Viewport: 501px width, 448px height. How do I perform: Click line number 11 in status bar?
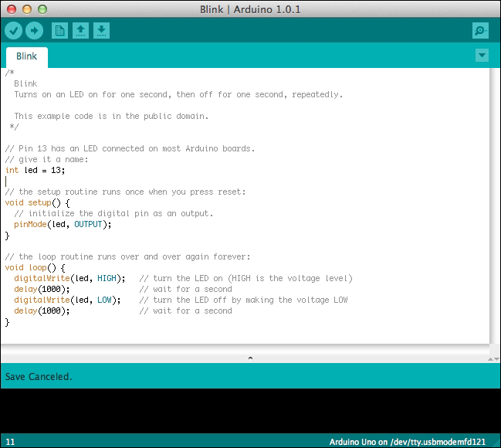tap(10, 442)
